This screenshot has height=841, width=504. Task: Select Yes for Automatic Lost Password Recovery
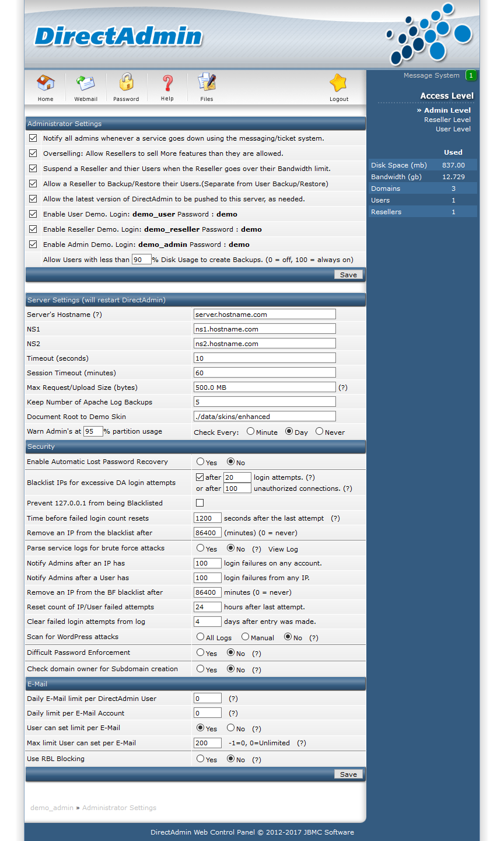coord(200,462)
